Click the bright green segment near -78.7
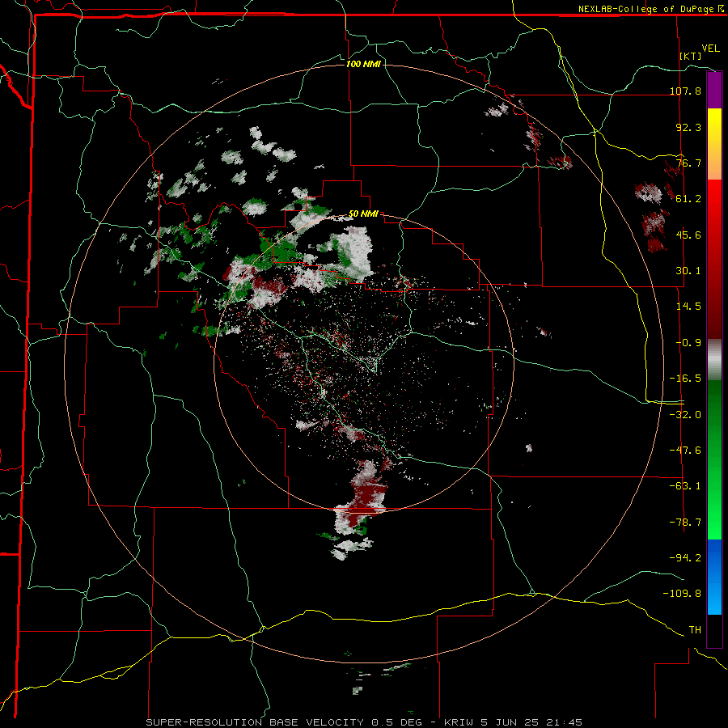728x728 pixels. pyautogui.click(x=714, y=523)
